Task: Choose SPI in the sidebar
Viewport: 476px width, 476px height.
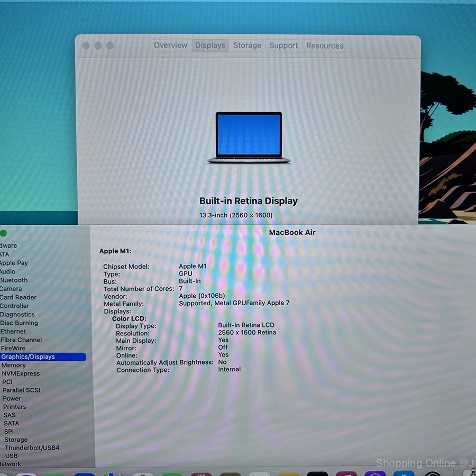Action: pyautogui.click(x=9, y=431)
